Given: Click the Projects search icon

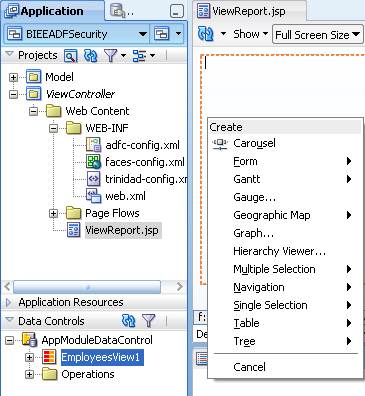Looking at the screenshot, I should pos(70,56).
